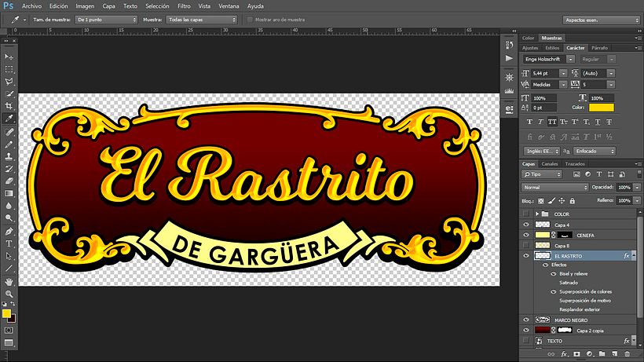Image resolution: width=644 pixels, height=362 pixels.
Task: Expand the COLOR layer group
Action: [x=537, y=214]
